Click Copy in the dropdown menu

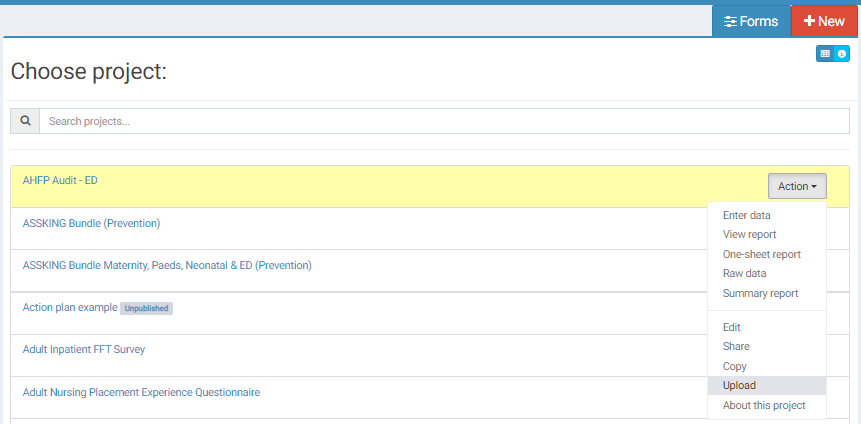[x=734, y=366]
